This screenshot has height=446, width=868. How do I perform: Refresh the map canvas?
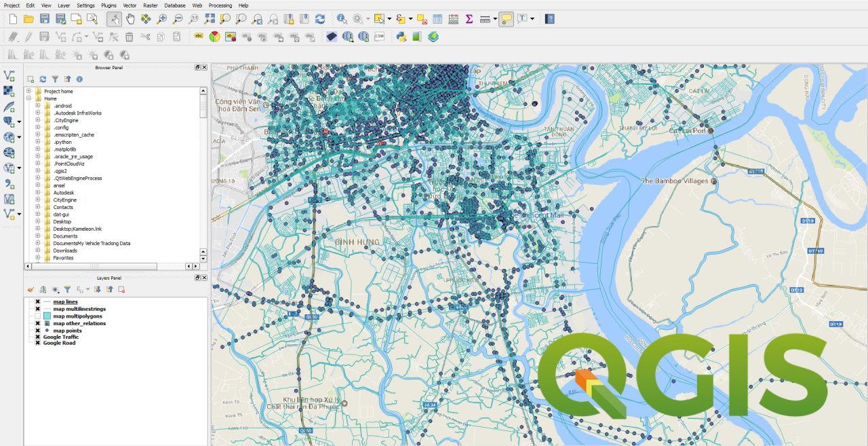pos(320,19)
